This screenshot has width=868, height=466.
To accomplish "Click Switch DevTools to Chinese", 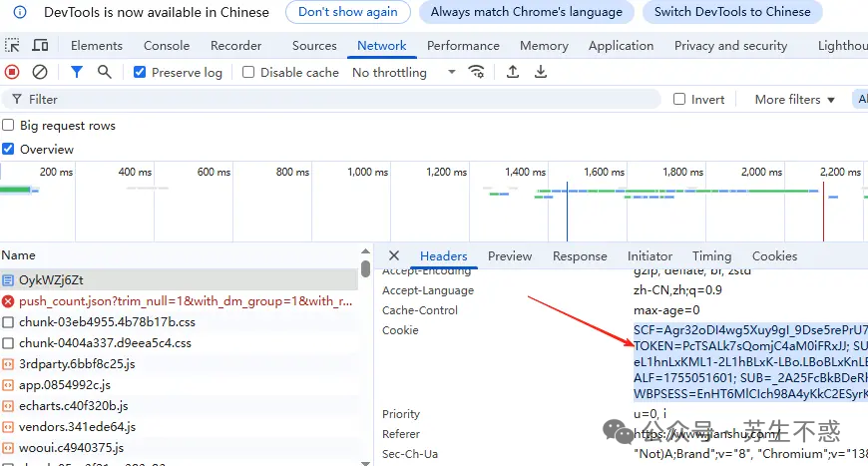I will pos(732,12).
